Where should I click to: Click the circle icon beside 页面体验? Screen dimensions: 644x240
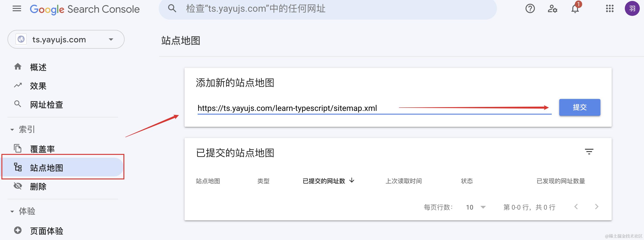(x=18, y=230)
